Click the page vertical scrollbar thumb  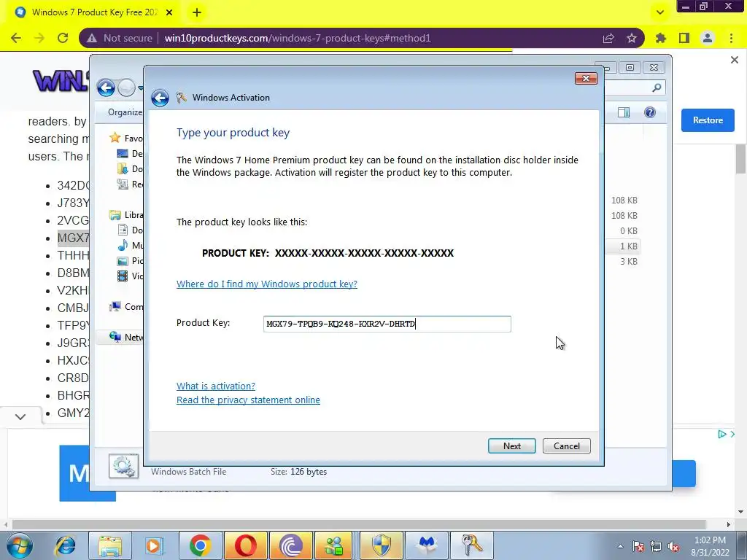[x=740, y=158]
